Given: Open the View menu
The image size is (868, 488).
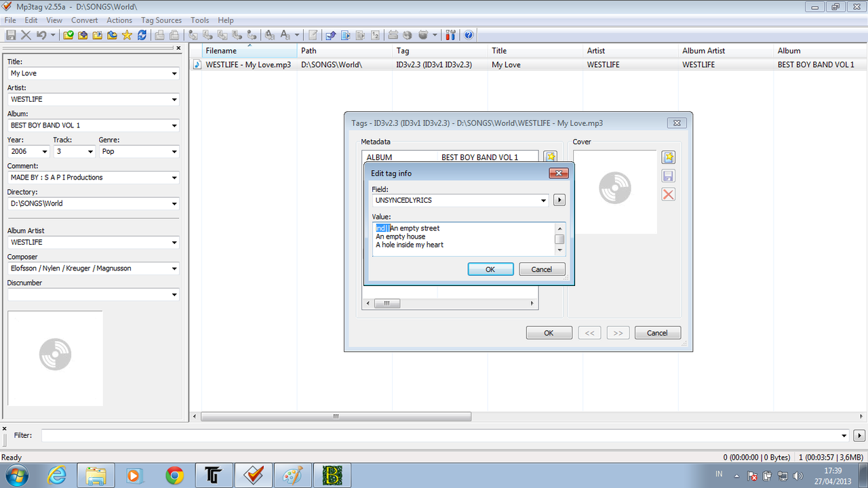Looking at the screenshot, I should click(55, 20).
